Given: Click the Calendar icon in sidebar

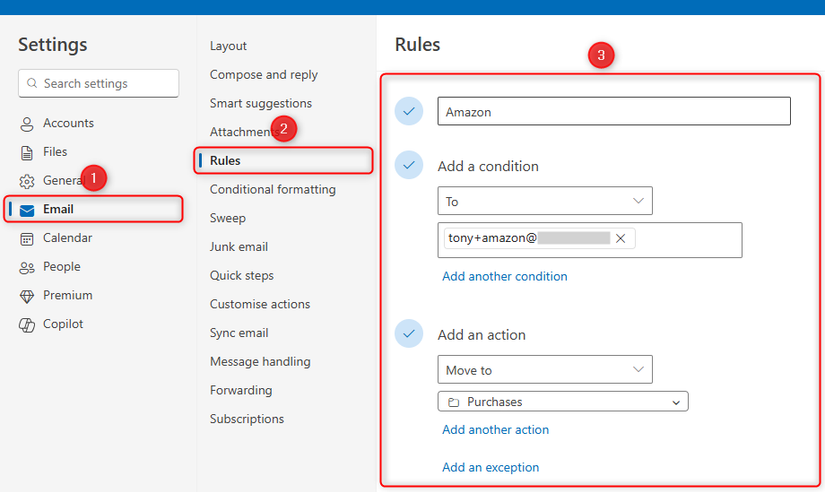Looking at the screenshot, I should (27, 239).
